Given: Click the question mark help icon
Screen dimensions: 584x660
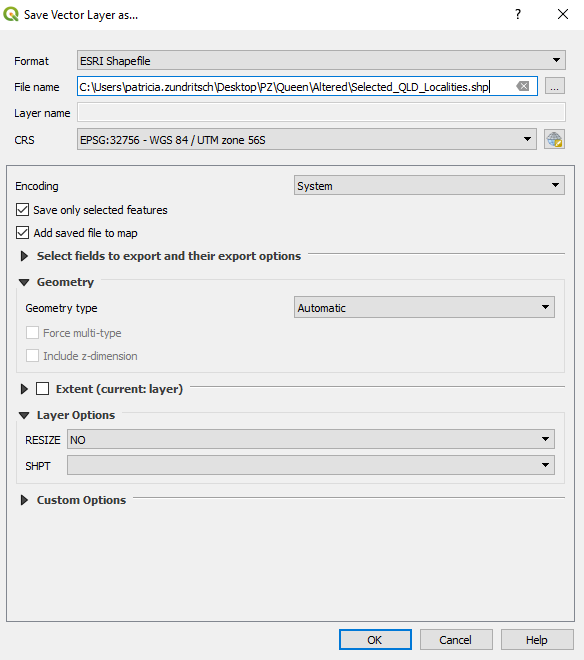Looking at the screenshot, I should click(x=518, y=14).
